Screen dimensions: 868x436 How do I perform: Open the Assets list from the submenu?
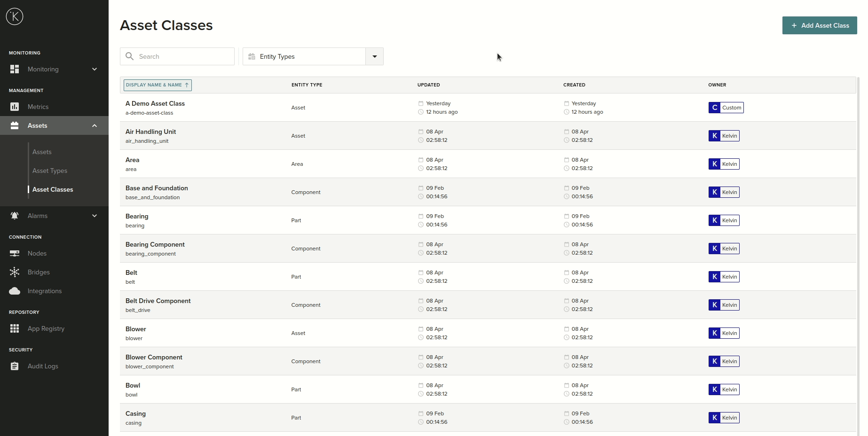pos(42,152)
